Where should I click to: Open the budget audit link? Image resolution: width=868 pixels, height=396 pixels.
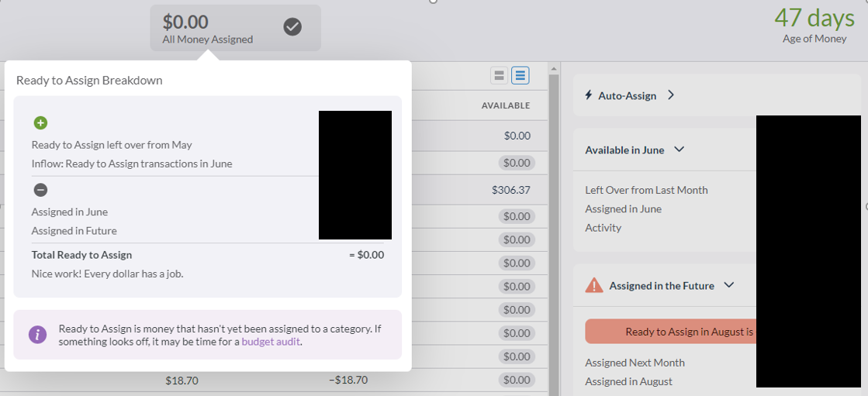271,342
